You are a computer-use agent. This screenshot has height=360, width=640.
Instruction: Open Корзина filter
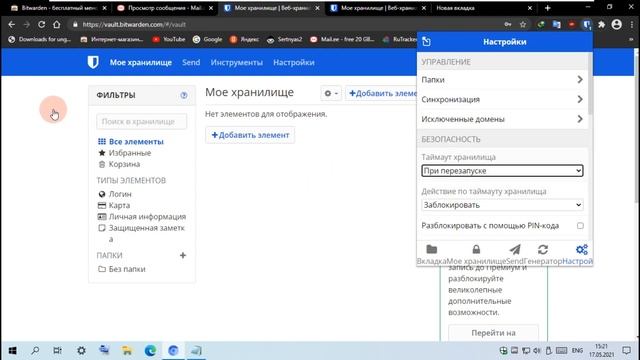coord(119,164)
